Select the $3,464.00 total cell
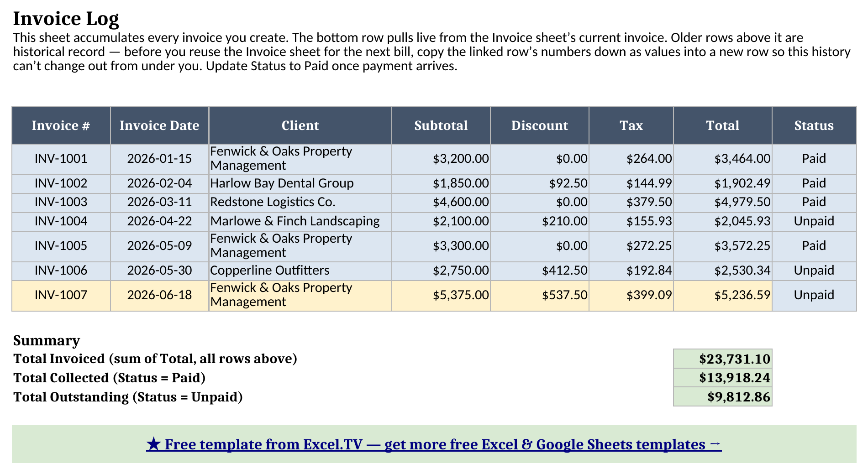The width and height of the screenshot is (868, 474). [723, 159]
